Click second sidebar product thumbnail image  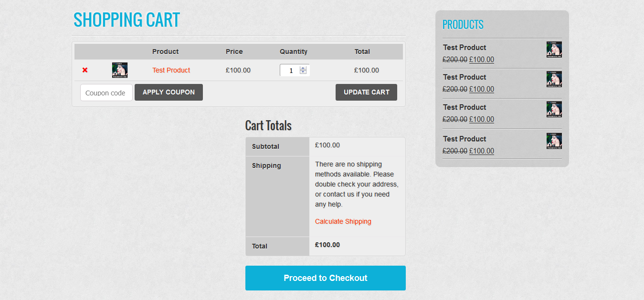point(554,79)
